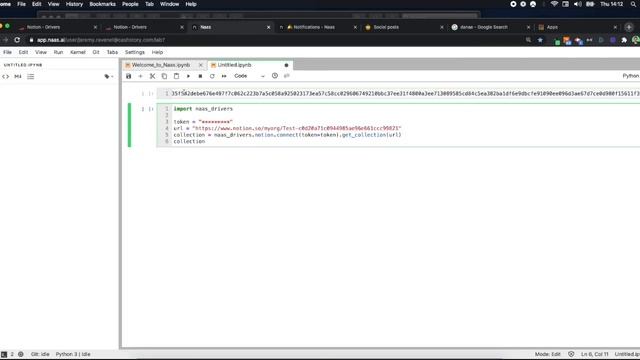Open the Git menu
The height and width of the screenshot is (360, 640).
[96, 52]
